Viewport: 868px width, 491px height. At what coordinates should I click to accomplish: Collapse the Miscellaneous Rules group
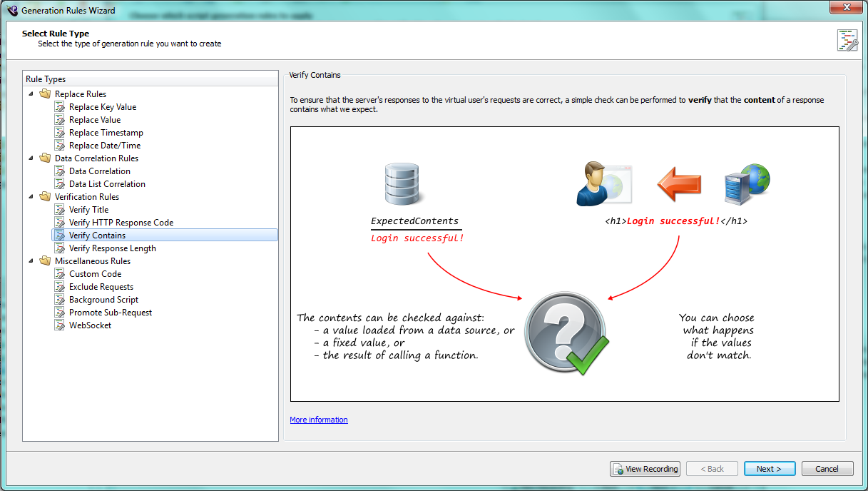coord(31,261)
